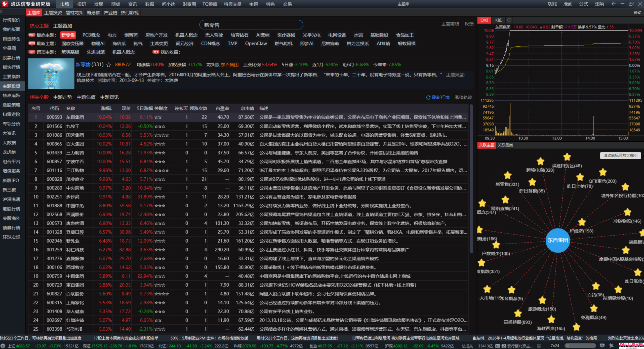The width and height of the screenshot is (644, 349).
Task: Click the satellite dish icon in status bar
Action: [x=612, y=346]
